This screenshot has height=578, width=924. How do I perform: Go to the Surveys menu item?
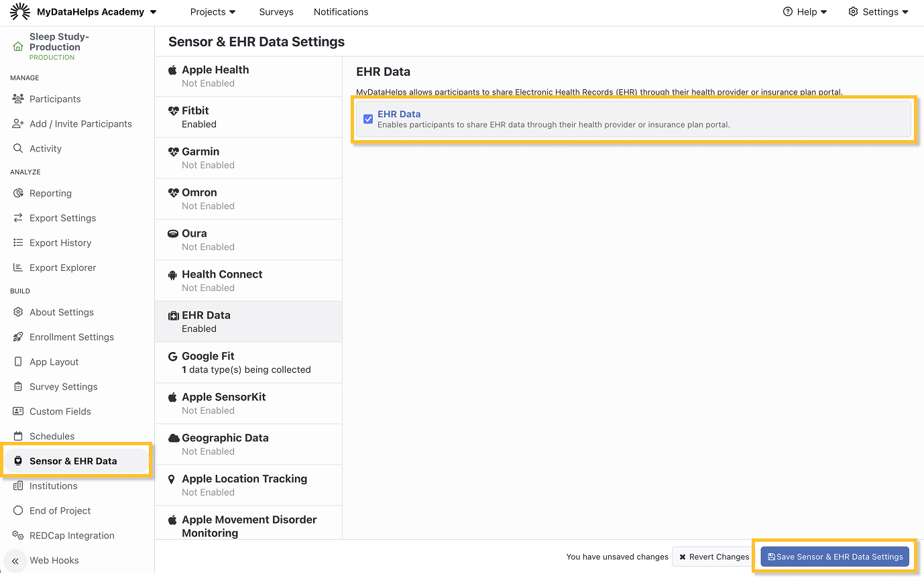[276, 12]
